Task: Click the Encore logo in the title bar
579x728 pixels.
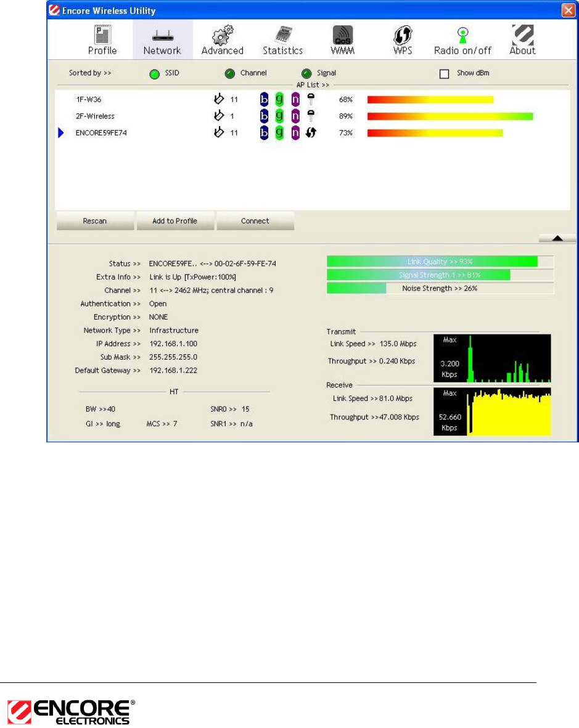Action: (54, 10)
